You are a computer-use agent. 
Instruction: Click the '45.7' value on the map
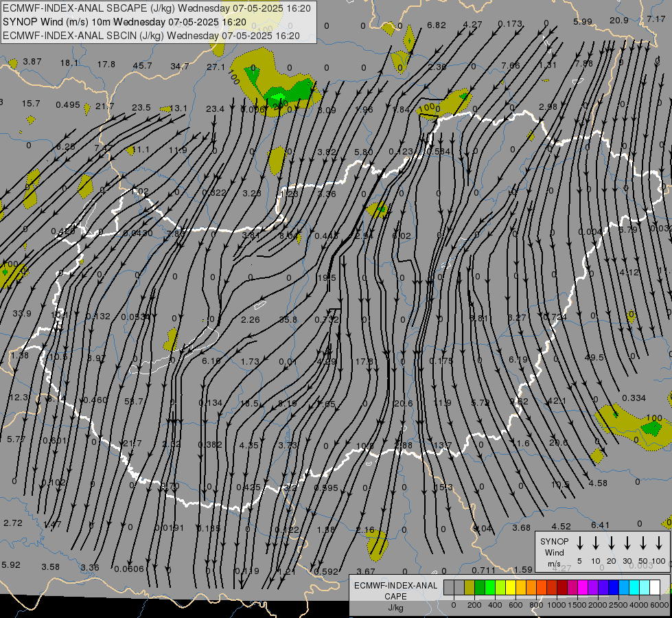[x=142, y=66]
